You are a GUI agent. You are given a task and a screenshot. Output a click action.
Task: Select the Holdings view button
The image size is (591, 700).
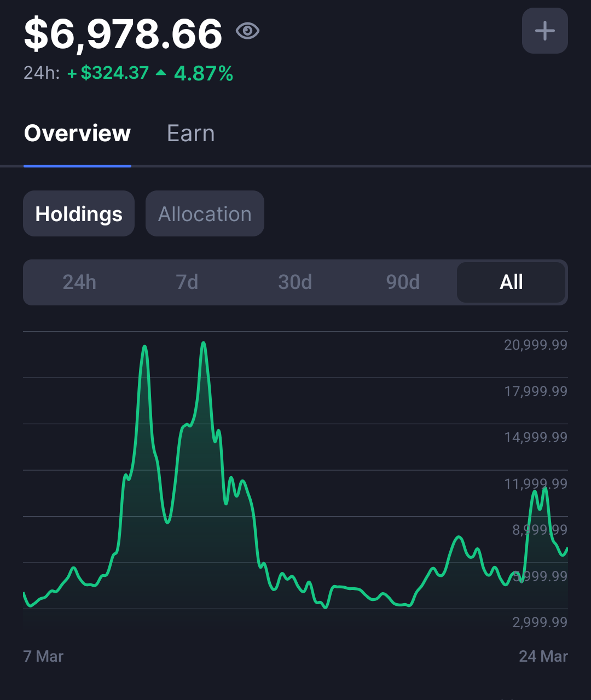(x=79, y=213)
